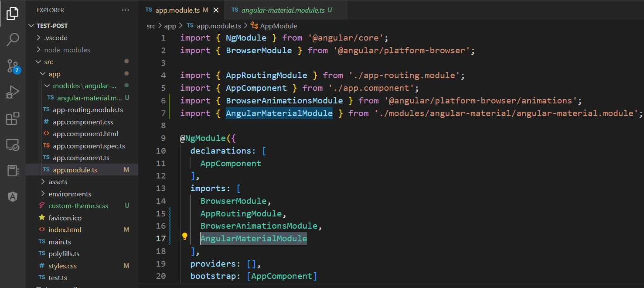
Task: Open app.component.ts file
Action: 82,158
